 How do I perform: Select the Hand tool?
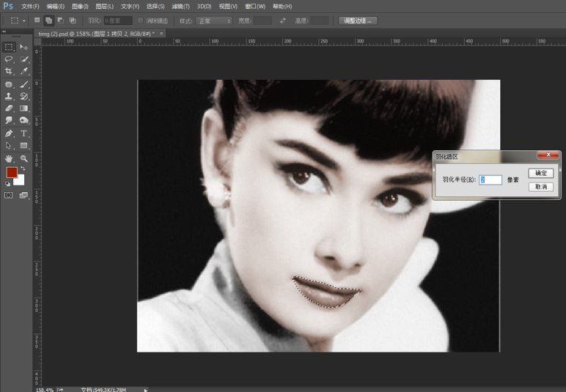(9, 158)
